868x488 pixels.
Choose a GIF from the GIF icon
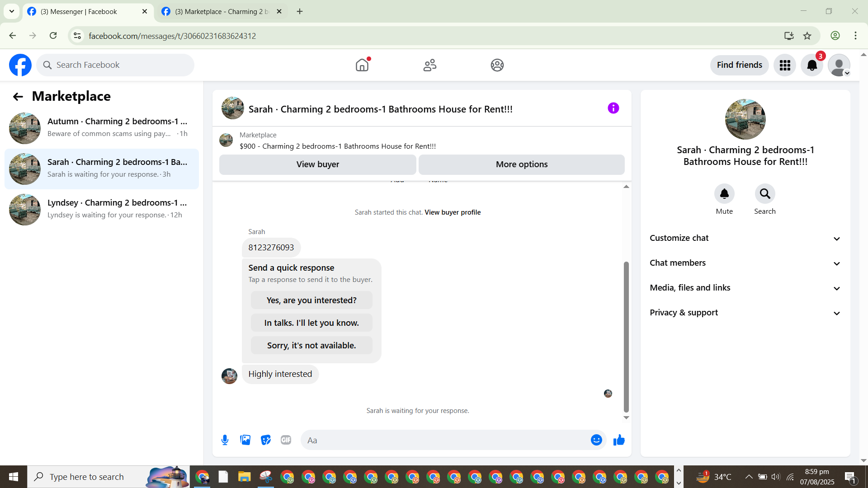pyautogui.click(x=286, y=440)
